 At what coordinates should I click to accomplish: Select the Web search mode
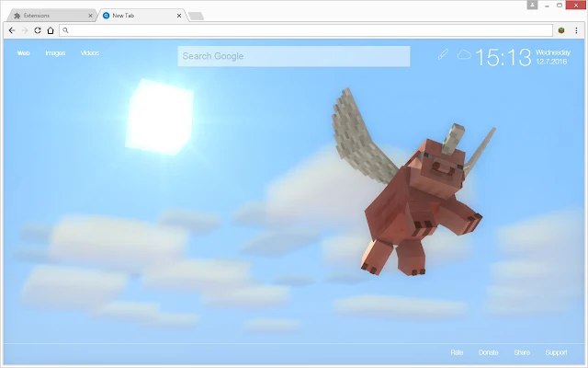click(x=23, y=53)
